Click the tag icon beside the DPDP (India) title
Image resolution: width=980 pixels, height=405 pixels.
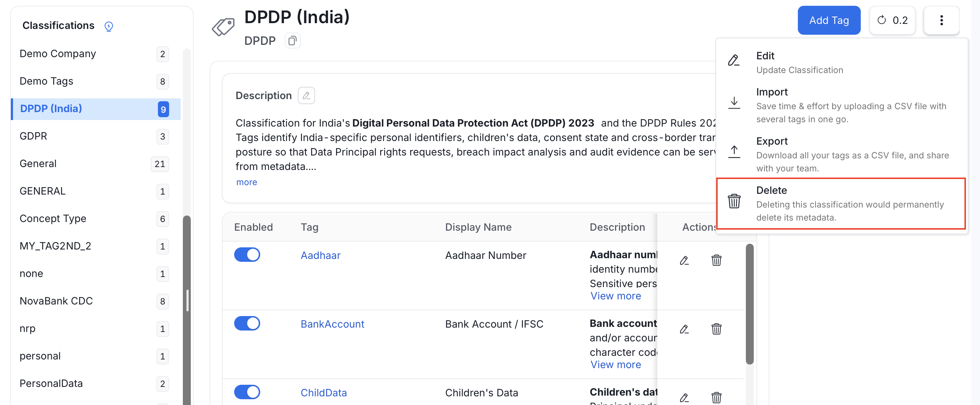click(x=223, y=27)
